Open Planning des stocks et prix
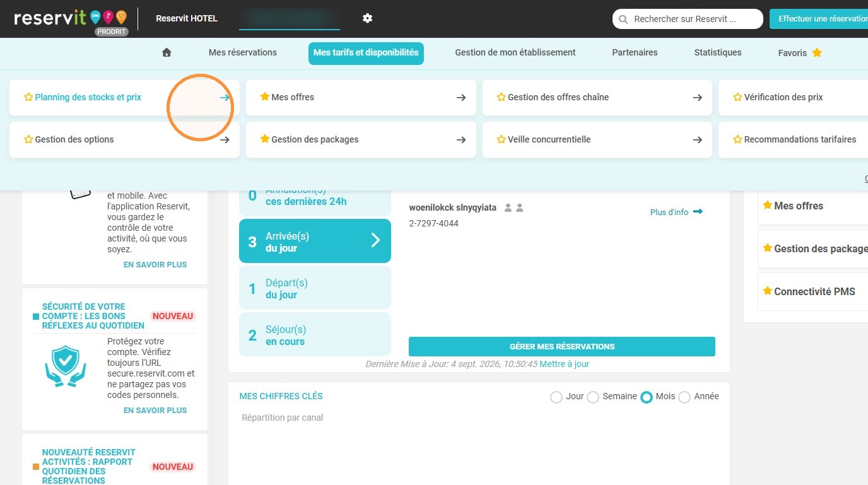This screenshot has width=868, height=485. pyautogui.click(x=124, y=97)
